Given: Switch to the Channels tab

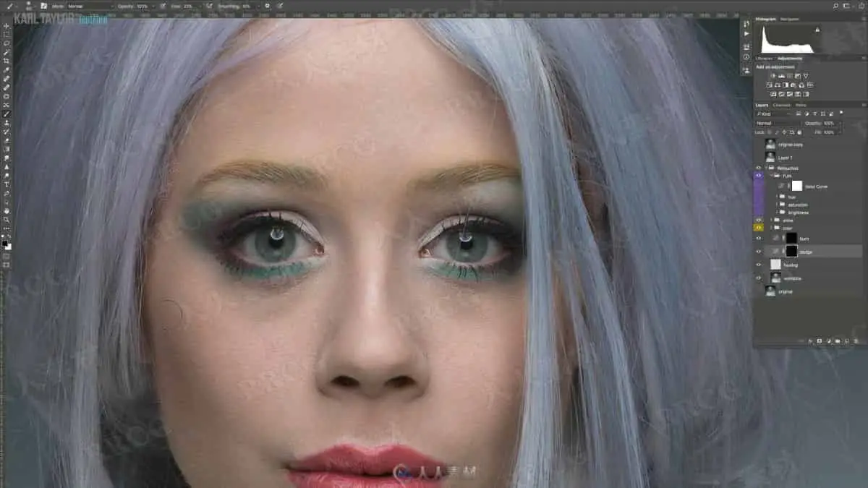Looking at the screenshot, I should [782, 105].
